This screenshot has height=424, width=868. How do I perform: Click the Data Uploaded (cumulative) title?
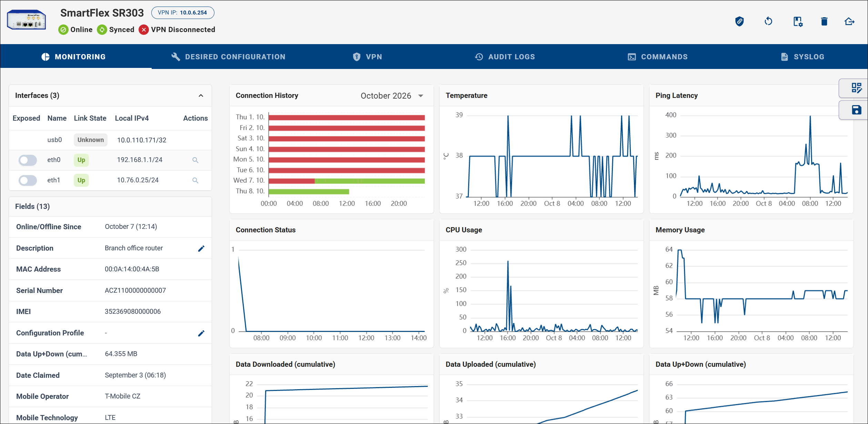click(491, 364)
